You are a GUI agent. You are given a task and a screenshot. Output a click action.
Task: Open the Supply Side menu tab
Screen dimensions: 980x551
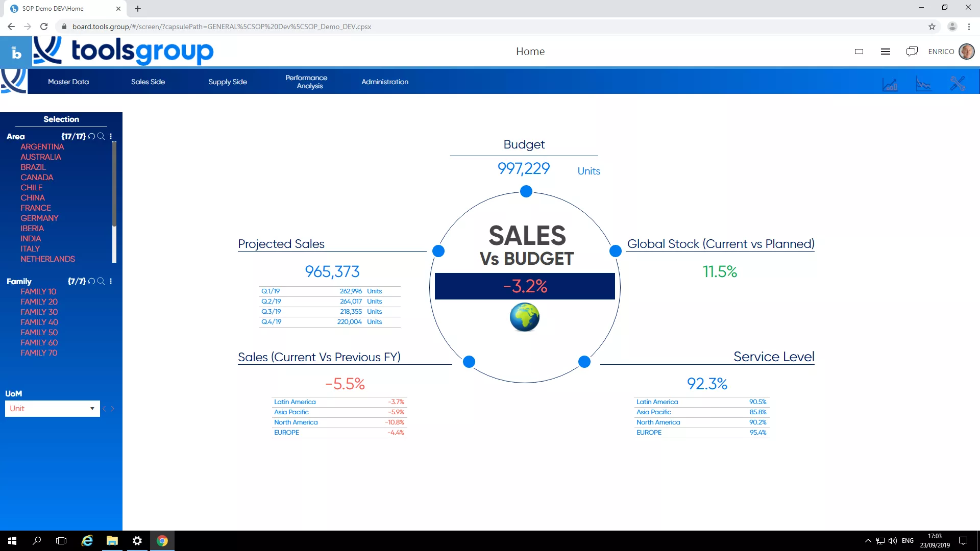click(228, 82)
